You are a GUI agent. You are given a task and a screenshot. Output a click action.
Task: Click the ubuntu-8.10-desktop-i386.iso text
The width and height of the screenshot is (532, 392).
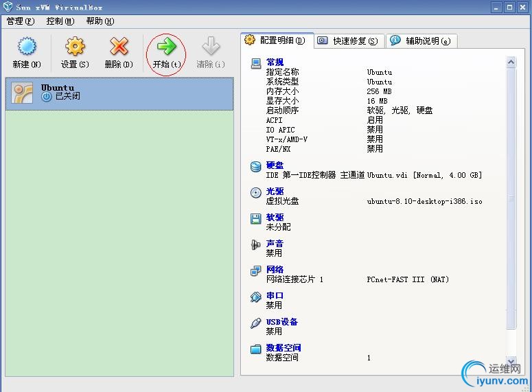coord(424,201)
